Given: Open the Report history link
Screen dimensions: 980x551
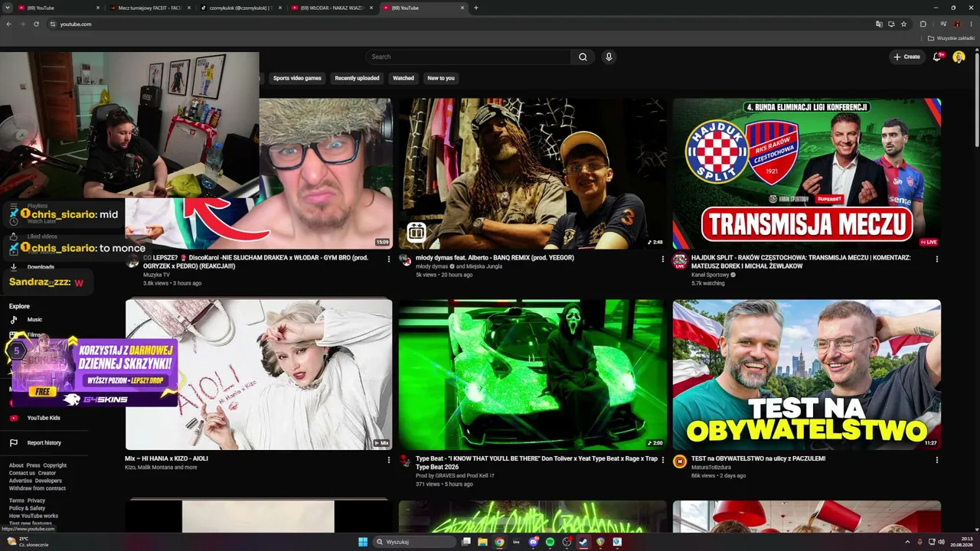Looking at the screenshot, I should pyautogui.click(x=44, y=443).
